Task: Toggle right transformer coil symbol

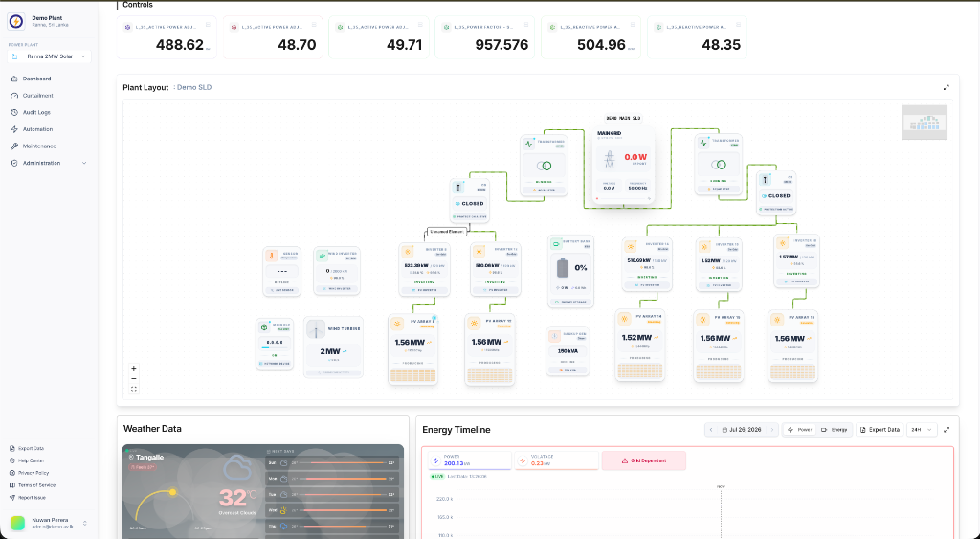Action: (x=719, y=165)
